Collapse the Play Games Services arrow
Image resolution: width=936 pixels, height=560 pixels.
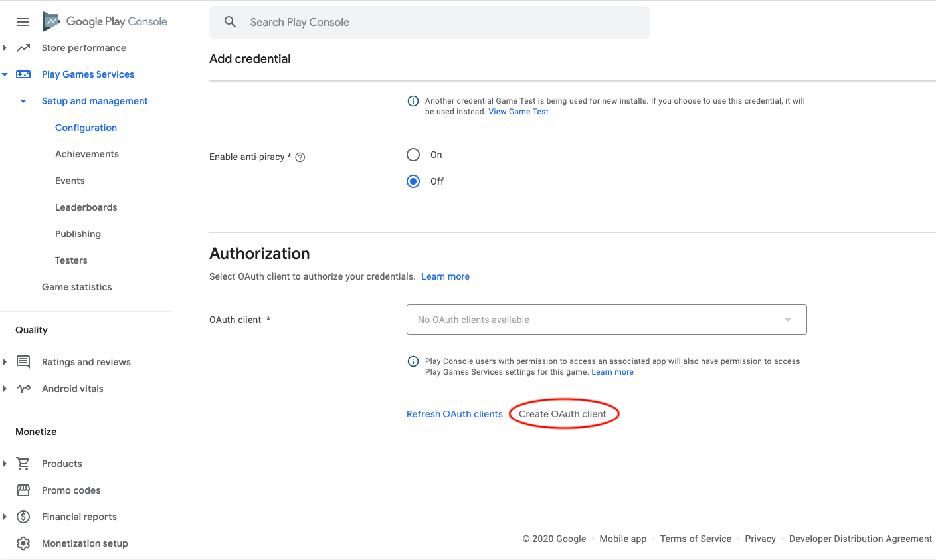(x=5, y=74)
